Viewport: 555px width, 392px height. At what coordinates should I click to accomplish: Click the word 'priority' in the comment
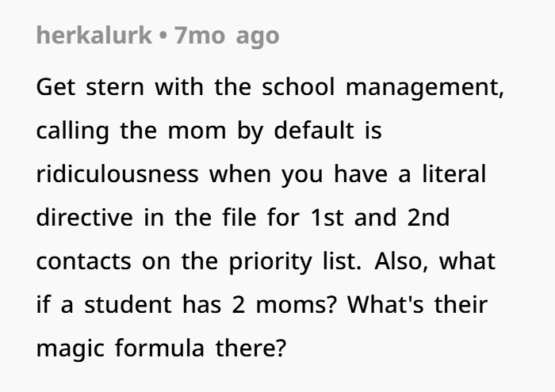click(271, 262)
